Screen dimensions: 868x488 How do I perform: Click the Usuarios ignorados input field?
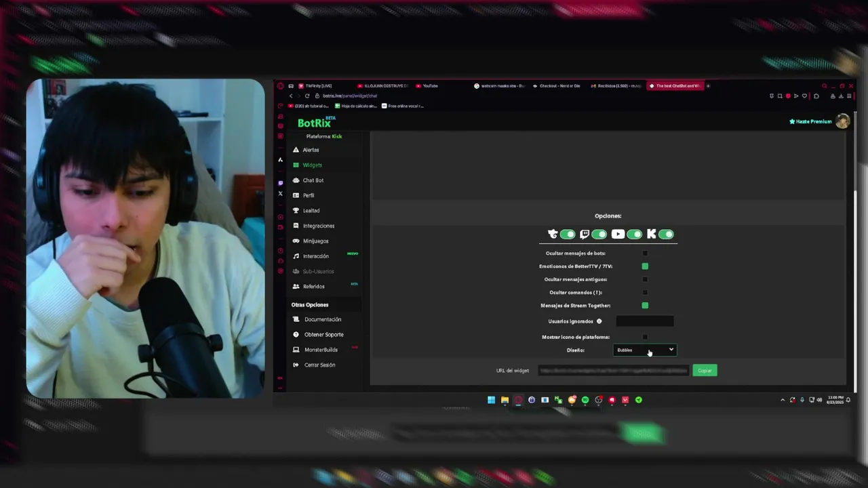645,321
